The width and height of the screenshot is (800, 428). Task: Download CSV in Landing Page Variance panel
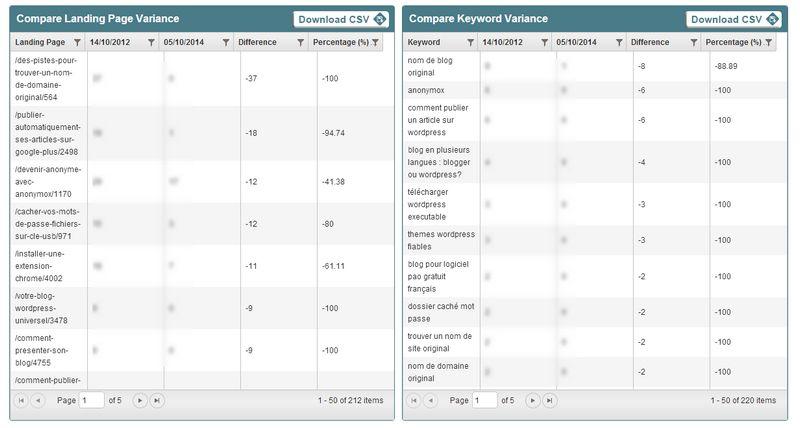(341, 19)
